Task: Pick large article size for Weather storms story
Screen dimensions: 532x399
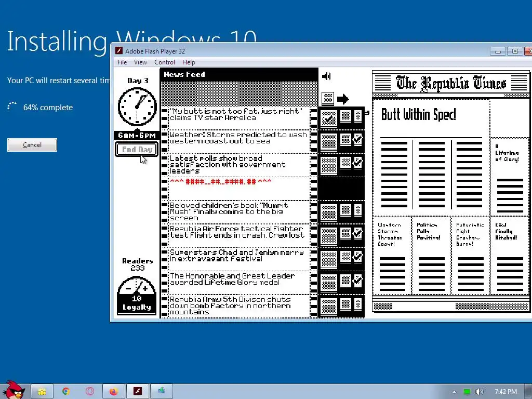Action: tap(329, 142)
